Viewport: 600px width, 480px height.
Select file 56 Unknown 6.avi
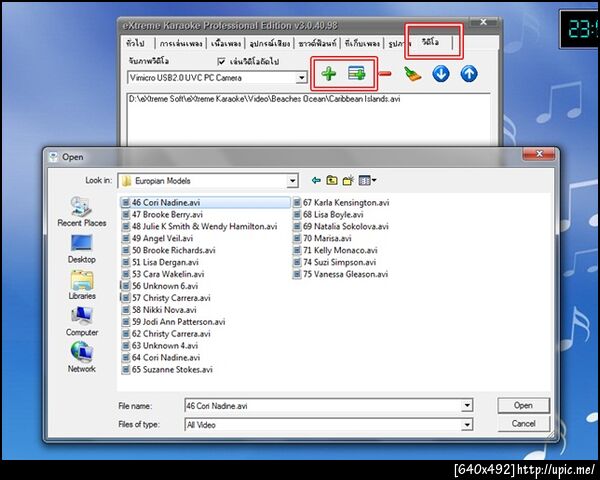160,286
